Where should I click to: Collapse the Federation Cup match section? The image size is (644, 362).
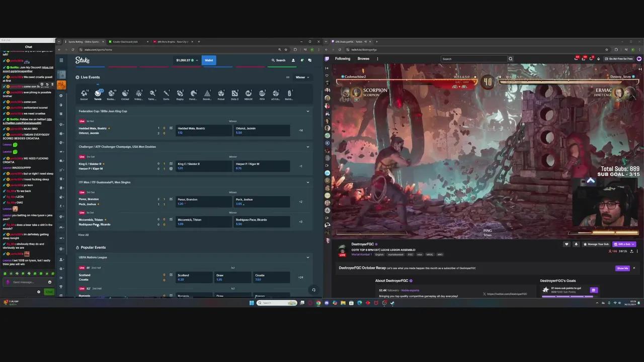click(307, 111)
